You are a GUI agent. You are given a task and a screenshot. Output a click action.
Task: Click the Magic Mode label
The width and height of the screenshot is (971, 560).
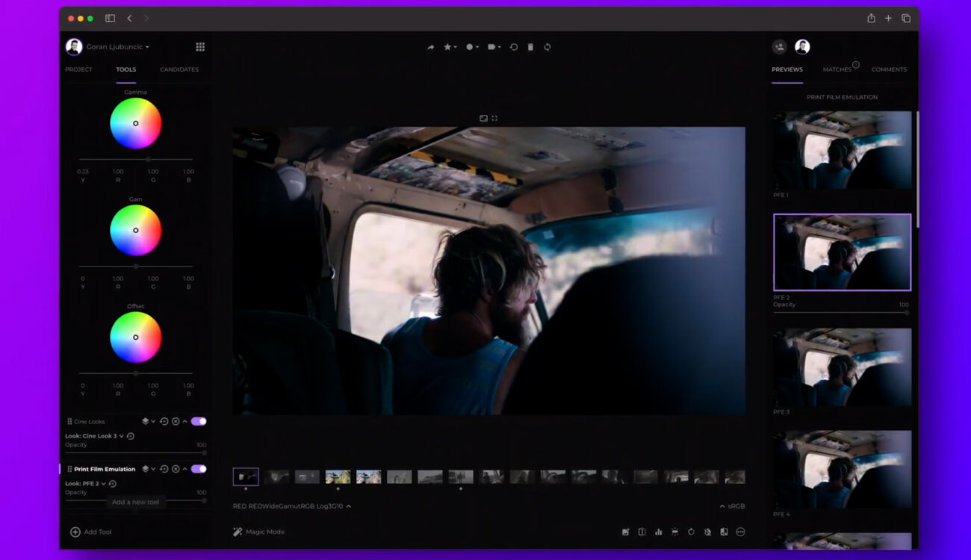pos(265,532)
